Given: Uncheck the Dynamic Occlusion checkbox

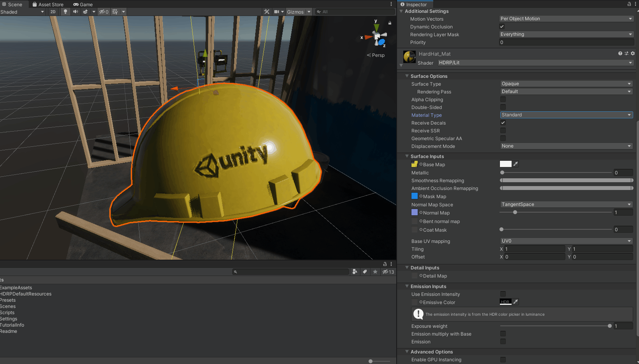Looking at the screenshot, I should [x=502, y=26].
